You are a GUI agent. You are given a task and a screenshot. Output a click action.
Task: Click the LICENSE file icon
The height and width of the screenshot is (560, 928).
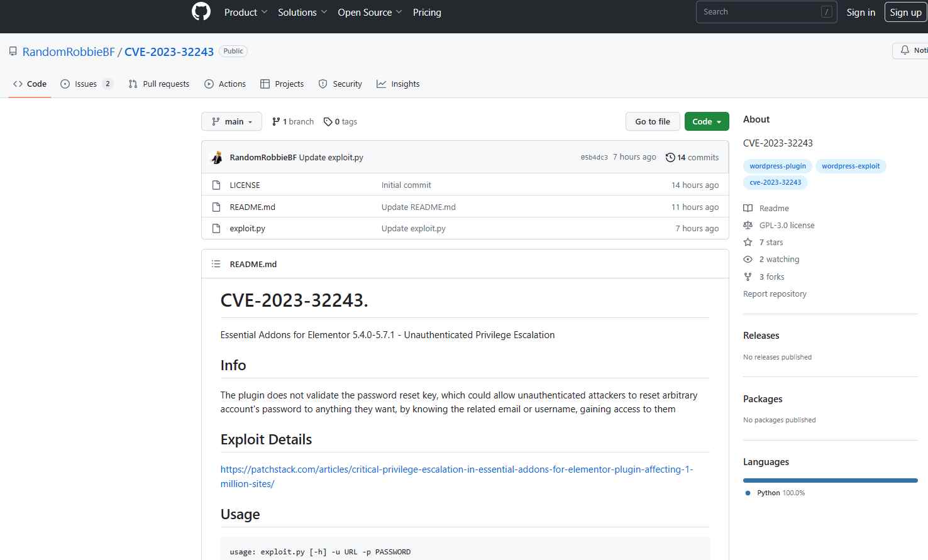[216, 185]
